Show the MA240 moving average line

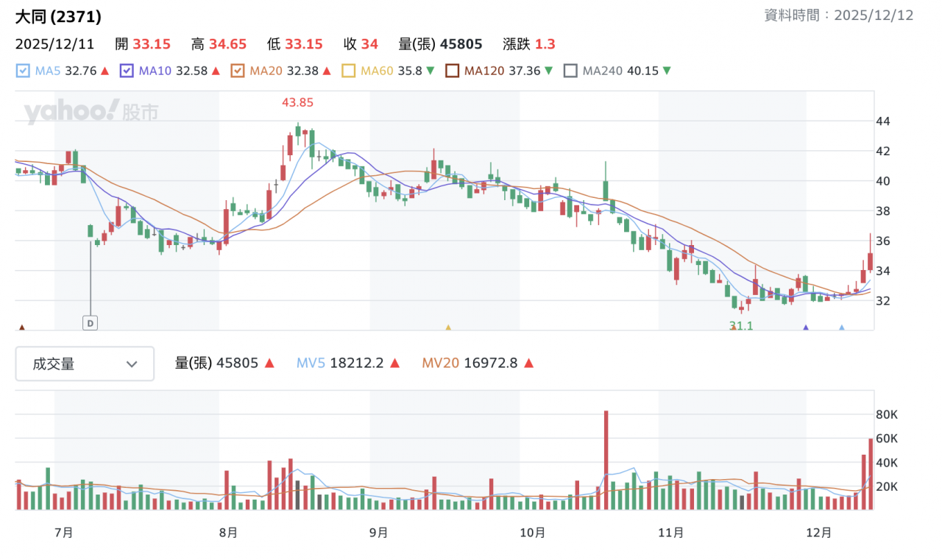coord(570,71)
